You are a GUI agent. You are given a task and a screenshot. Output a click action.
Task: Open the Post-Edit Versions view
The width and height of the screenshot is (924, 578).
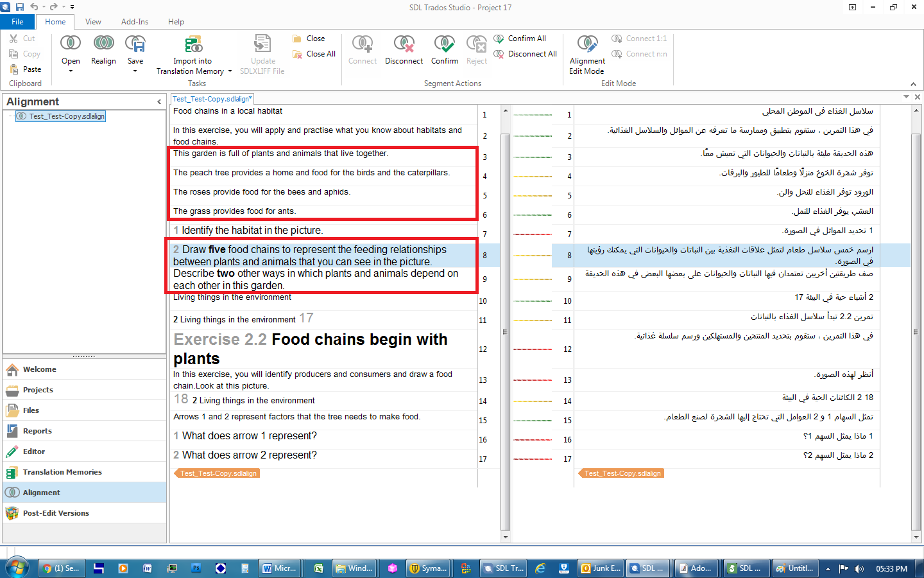(x=84, y=513)
